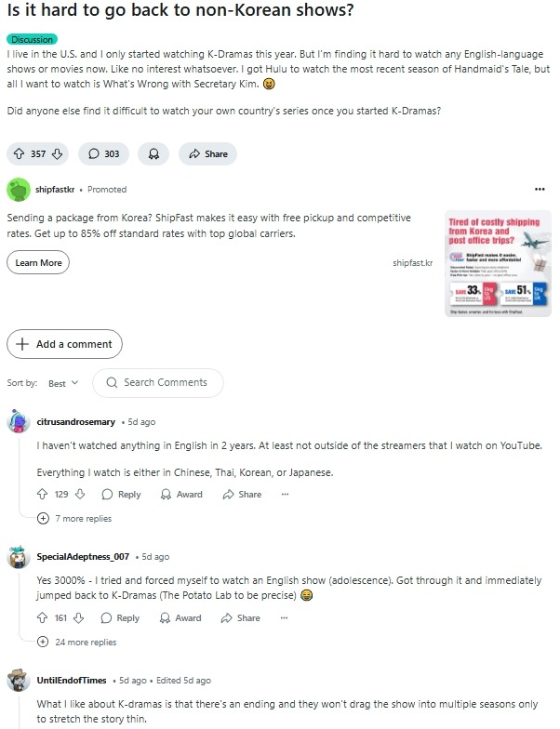560x729 pixels.
Task: Expand 24 more replies
Action: pyautogui.click(x=76, y=642)
